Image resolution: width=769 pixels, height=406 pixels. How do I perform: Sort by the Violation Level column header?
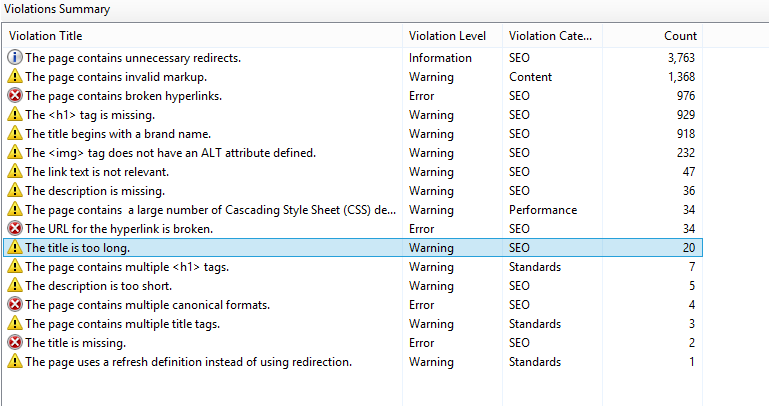(x=452, y=36)
